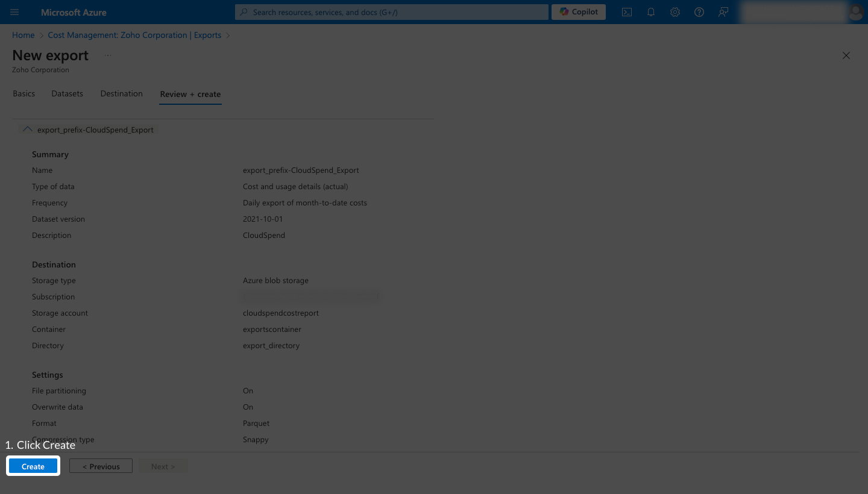The height and width of the screenshot is (494, 868).
Task: Click the Frequency label
Action: click(49, 203)
